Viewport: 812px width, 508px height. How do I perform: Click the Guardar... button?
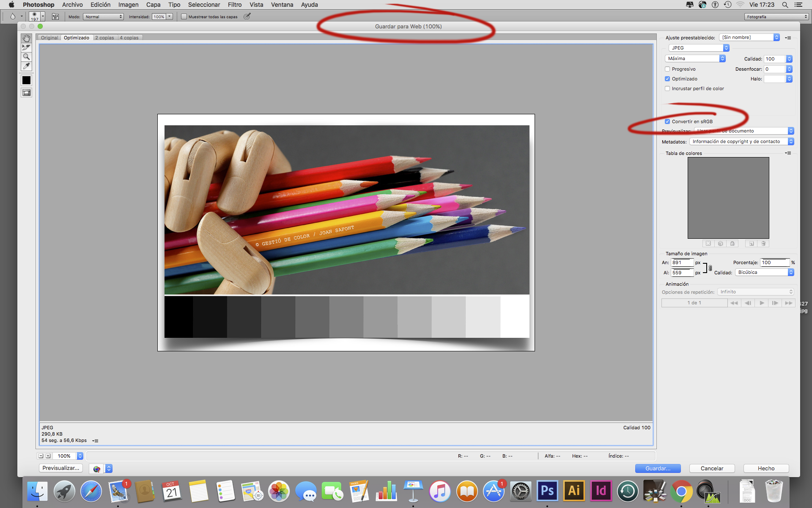coord(658,468)
